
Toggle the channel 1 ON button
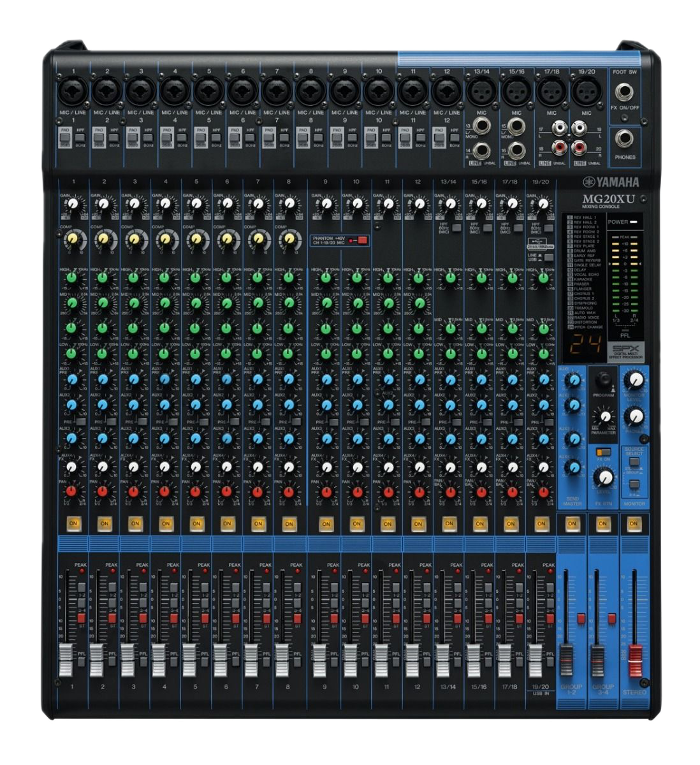pyautogui.click(x=73, y=523)
